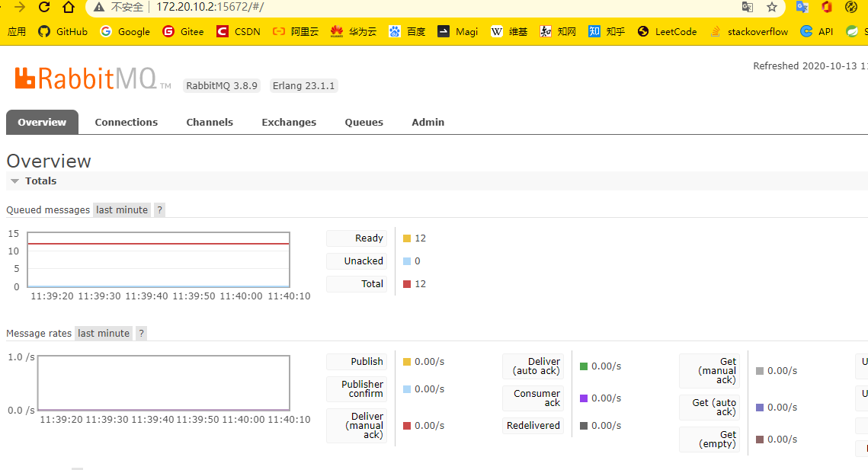Click the Get (manual ack) label
Viewport: 868px width, 470px height.
pyautogui.click(x=709, y=370)
